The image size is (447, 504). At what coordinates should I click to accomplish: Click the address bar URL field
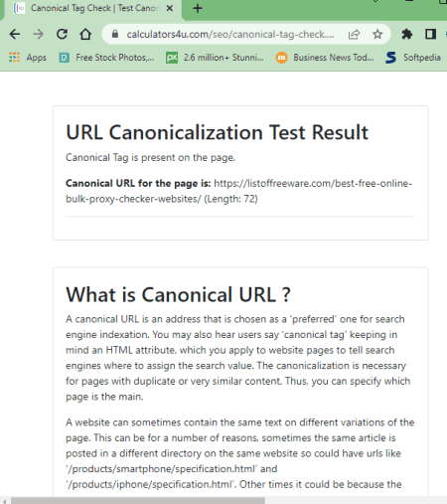point(230,34)
